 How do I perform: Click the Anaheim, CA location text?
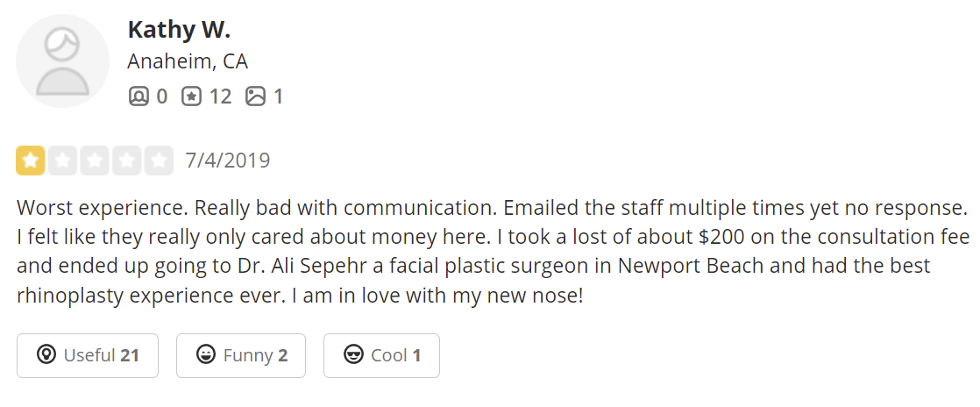(x=188, y=62)
